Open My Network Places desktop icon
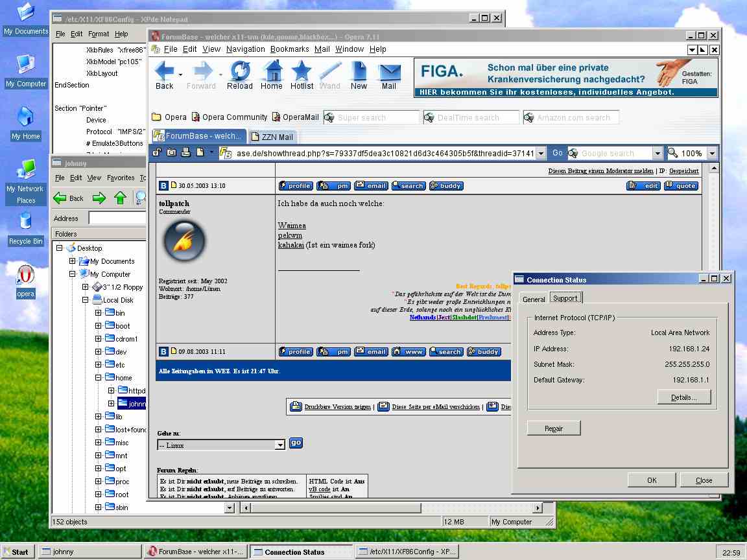Screen dimensions: 747x560 26,182
